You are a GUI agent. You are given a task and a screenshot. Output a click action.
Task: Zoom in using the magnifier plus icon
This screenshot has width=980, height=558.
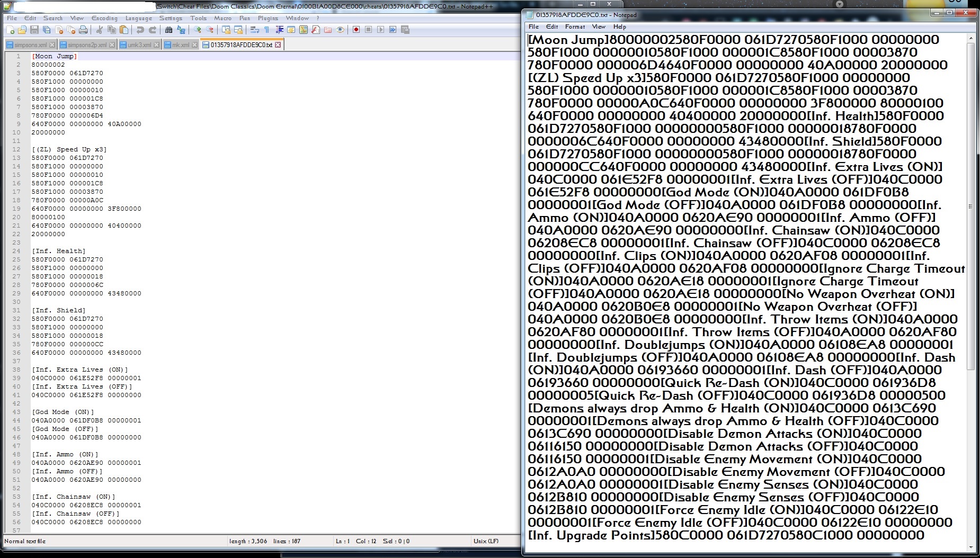tap(198, 30)
